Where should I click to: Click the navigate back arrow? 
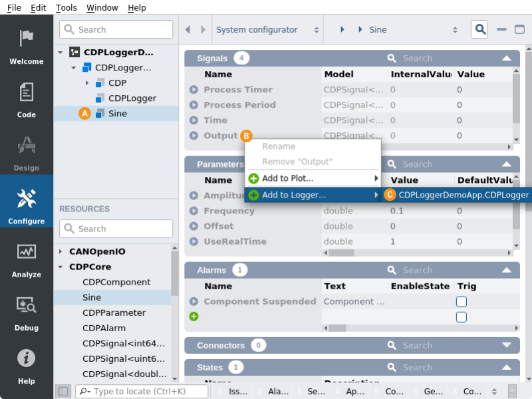[188, 30]
